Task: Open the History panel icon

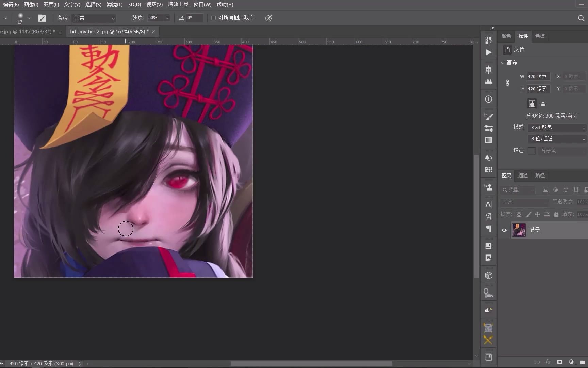Action: 488,40
